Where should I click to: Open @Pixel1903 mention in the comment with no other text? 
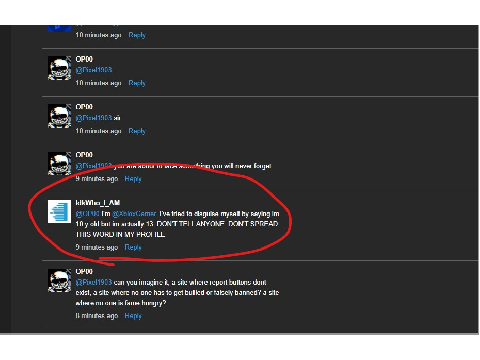point(94,70)
